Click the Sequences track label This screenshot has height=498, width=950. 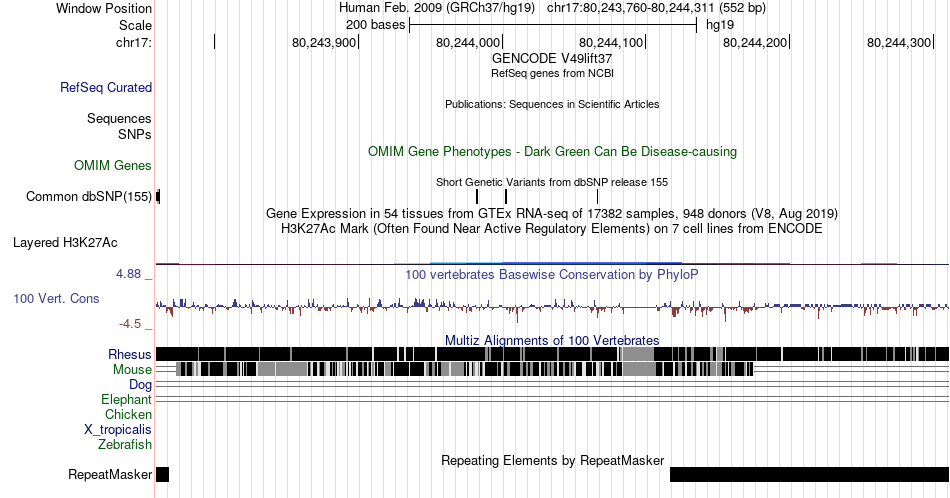tap(119, 118)
